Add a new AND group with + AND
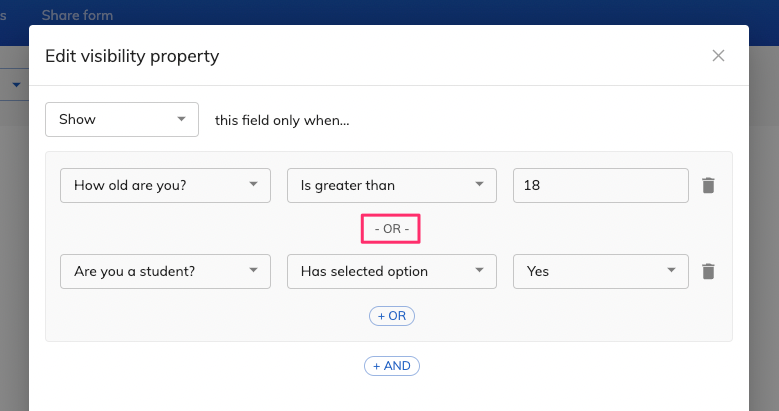This screenshot has height=411, width=779. (x=391, y=366)
